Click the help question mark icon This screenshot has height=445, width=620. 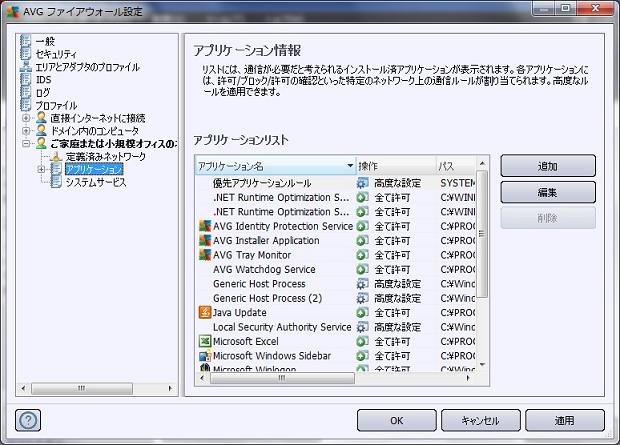[28, 420]
